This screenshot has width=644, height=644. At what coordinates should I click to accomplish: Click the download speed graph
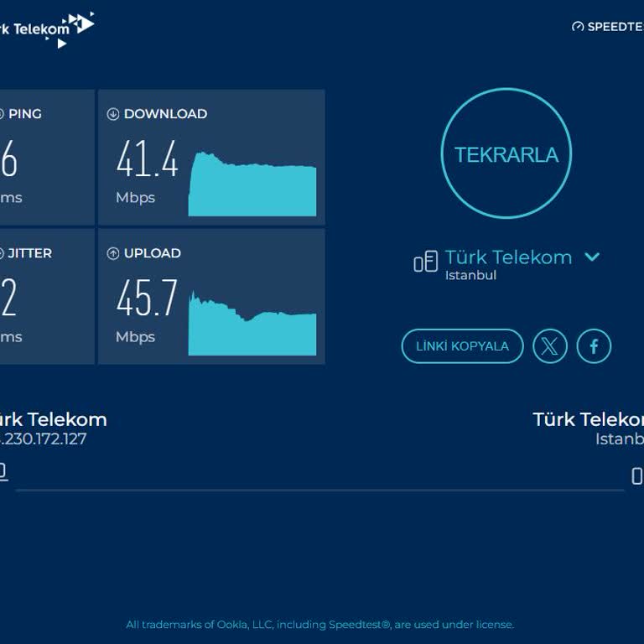252,184
